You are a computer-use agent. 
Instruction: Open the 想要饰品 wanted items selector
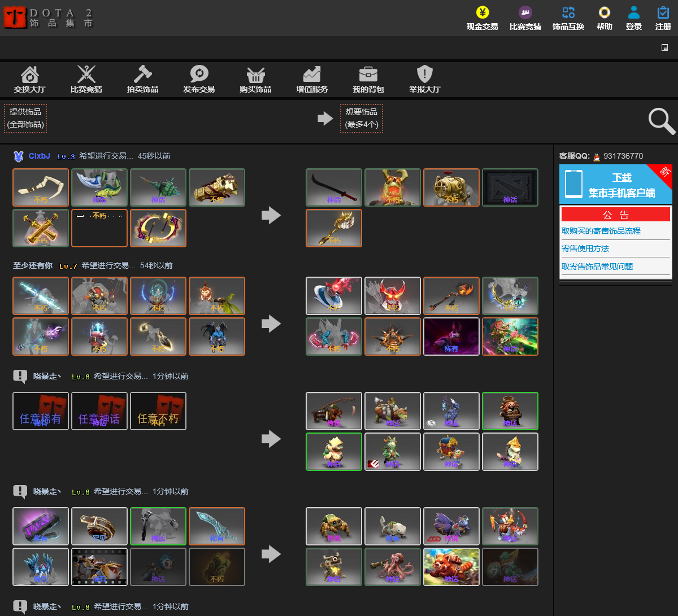362,118
